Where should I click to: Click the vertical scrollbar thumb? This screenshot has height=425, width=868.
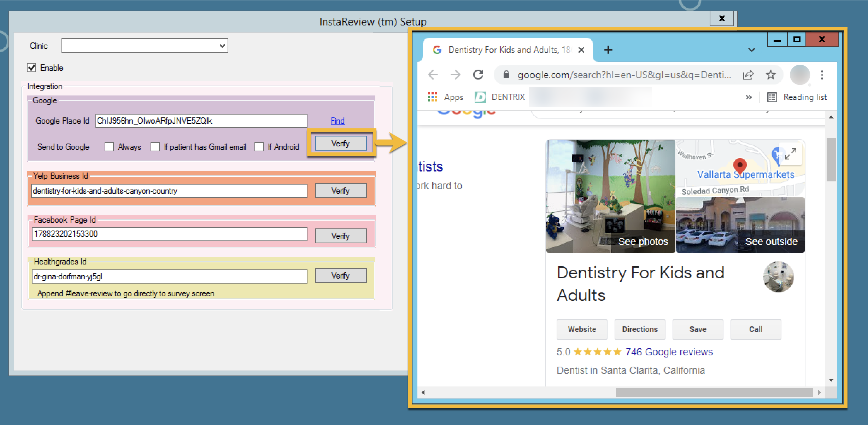coord(831,159)
